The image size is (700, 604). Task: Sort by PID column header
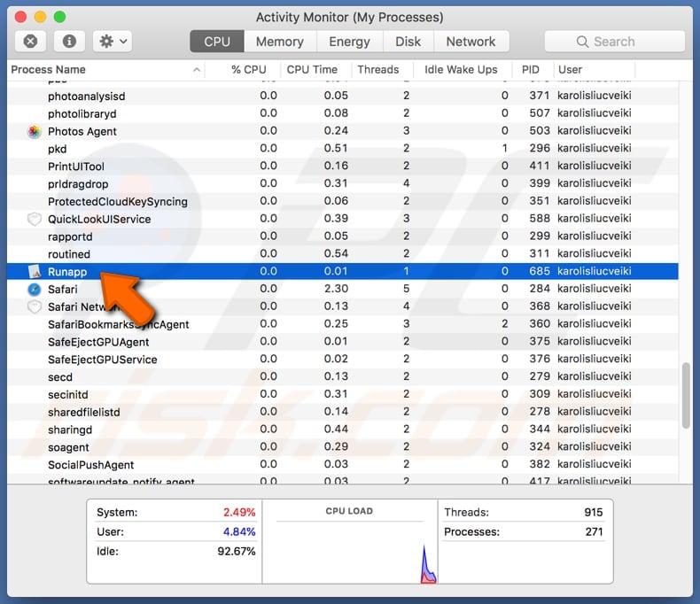tap(533, 70)
